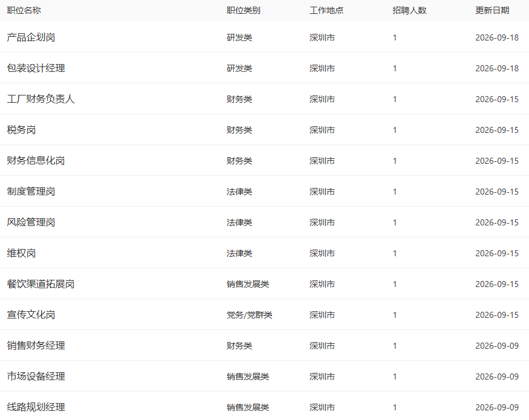This screenshot has width=529, height=420.
Task: Open the 制度管理岗 job row
Action: pyautogui.click(x=31, y=192)
